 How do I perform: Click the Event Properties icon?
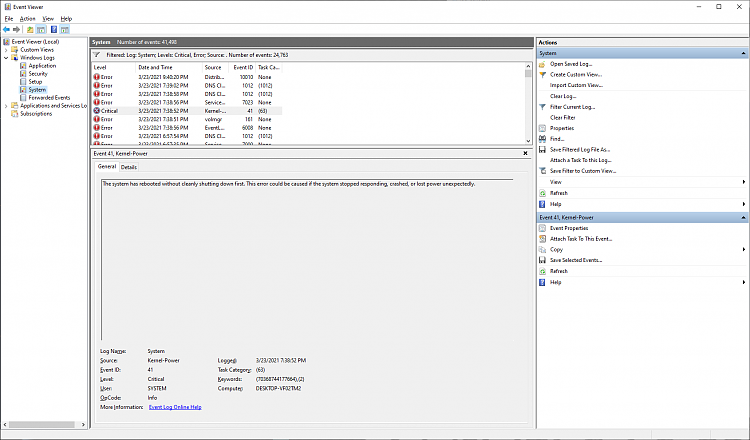542,228
